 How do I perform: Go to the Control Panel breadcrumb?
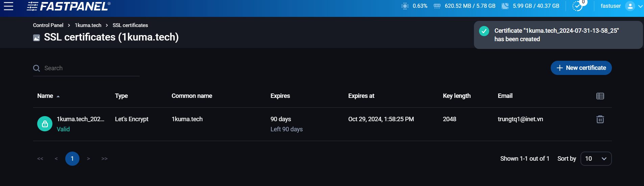(48, 25)
